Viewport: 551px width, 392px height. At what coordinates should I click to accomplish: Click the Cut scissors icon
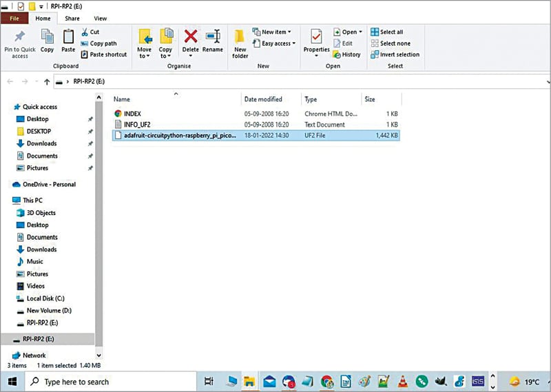point(85,32)
